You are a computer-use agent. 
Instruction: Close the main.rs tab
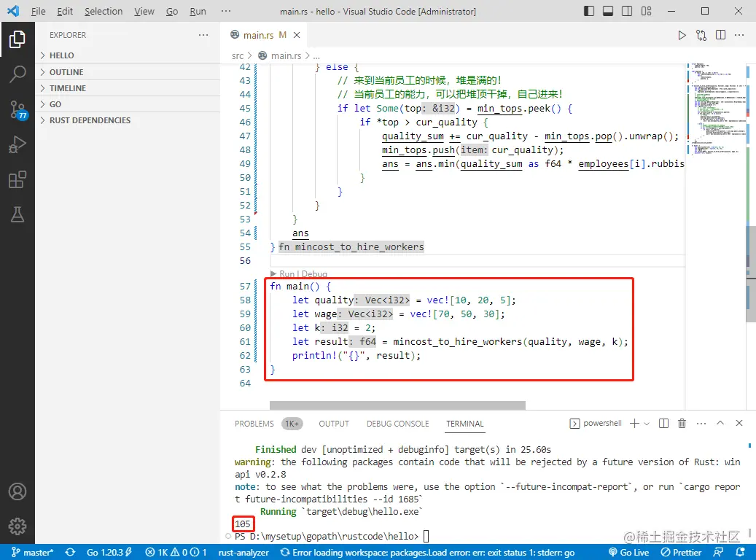[297, 35]
